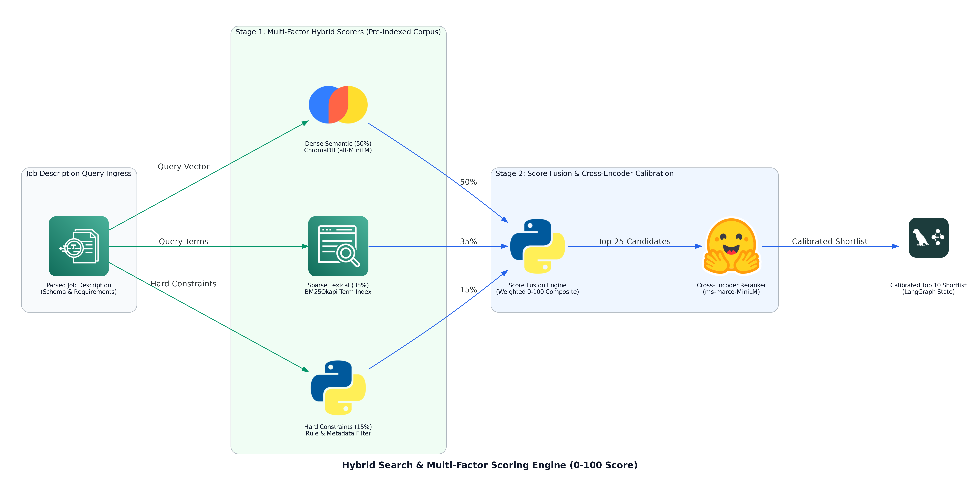Select the Cross-Encoder Reranker hugging face icon
This screenshot has height=495, width=980.
731,246
